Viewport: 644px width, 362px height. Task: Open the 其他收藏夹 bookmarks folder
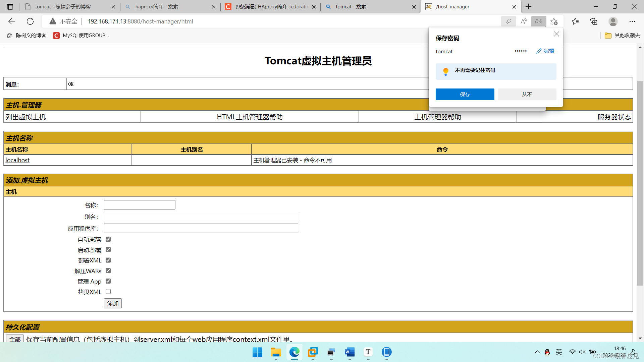tap(622, 36)
